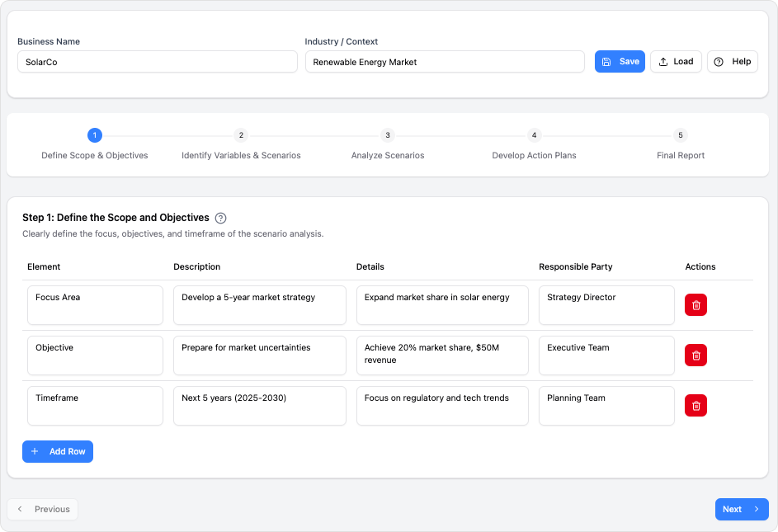Save the scenario analysis

tap(620, 62)
